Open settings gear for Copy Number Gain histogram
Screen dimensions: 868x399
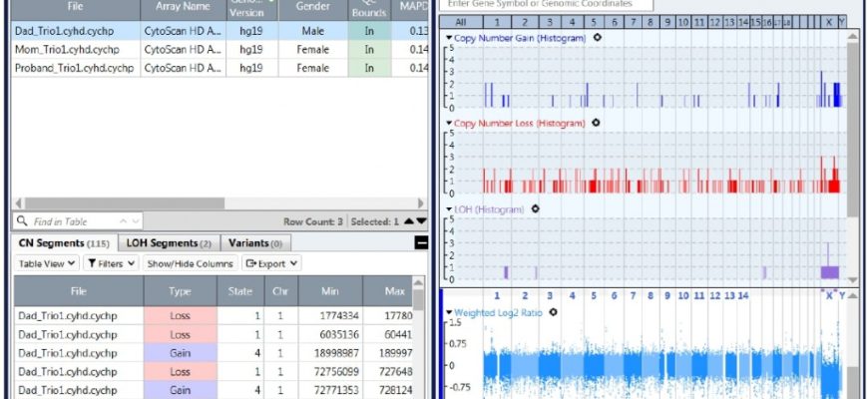597,38
